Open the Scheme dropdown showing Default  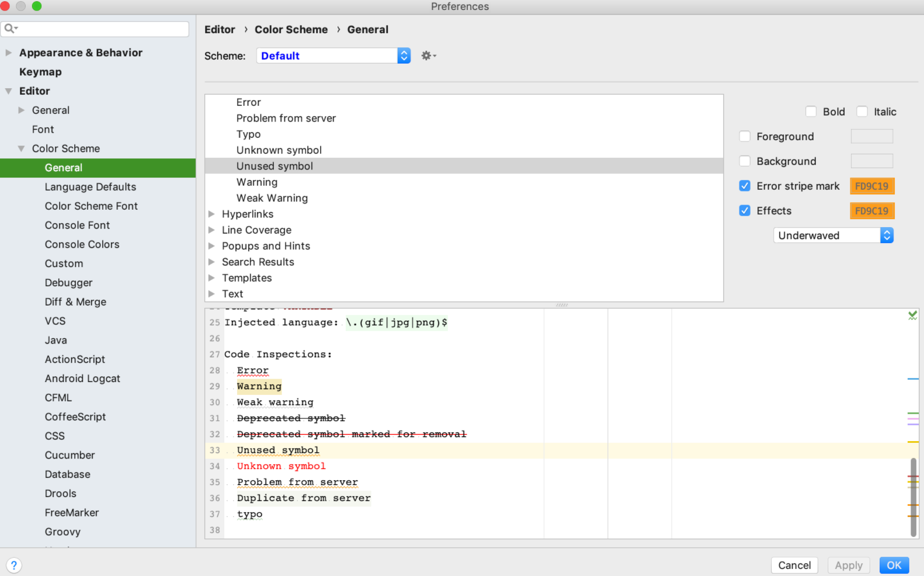pos(333,55)
